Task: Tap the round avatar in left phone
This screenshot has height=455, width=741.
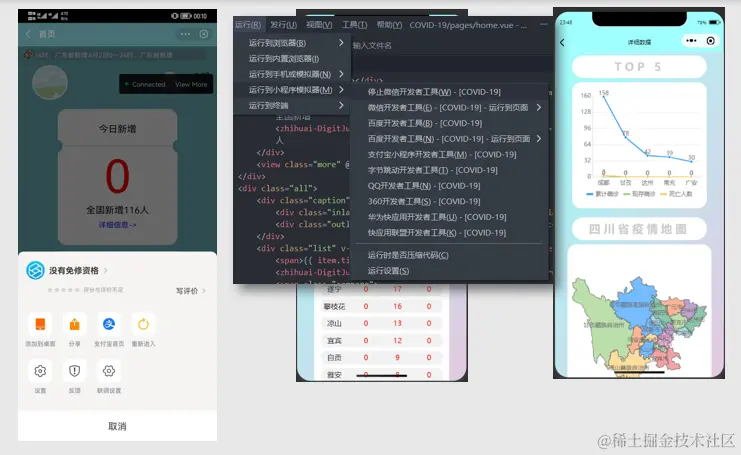Action: pyautogui.click(x=50, y=83)
